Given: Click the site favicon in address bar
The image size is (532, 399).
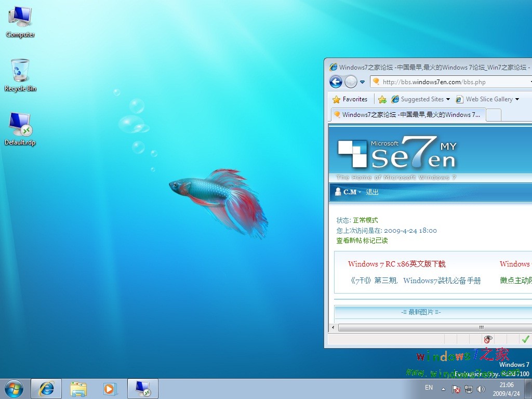Looking at the screenshot, I should (x=376, y=82).
